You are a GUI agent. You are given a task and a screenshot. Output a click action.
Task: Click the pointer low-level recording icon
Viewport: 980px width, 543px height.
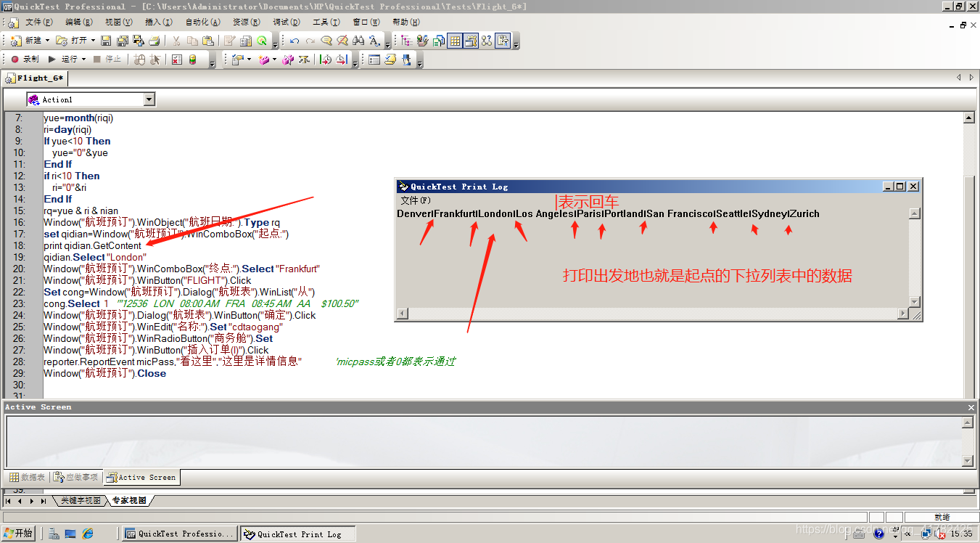tap(155, 60)
